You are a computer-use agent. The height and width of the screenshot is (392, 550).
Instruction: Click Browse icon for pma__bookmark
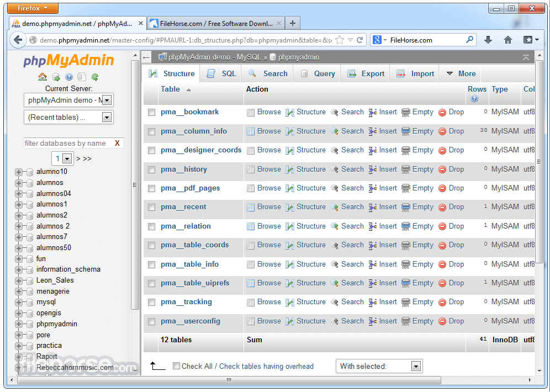251,112
